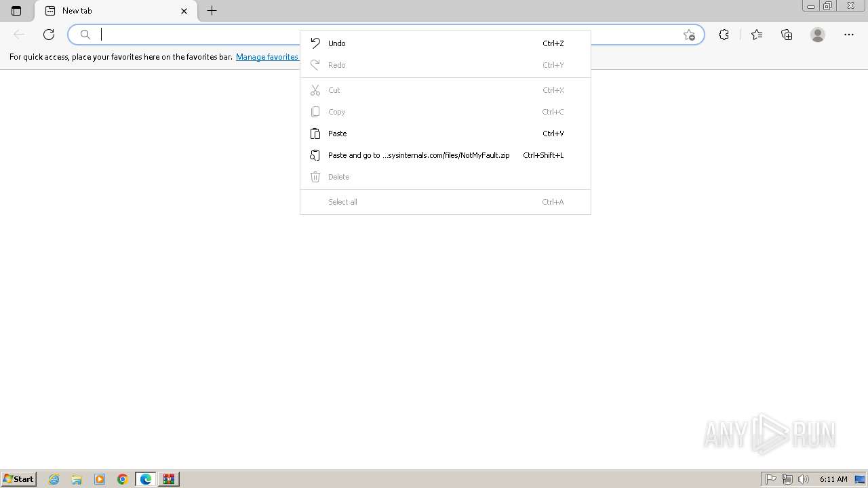Image resolution: width=868 pixels, height=488 pixels.
Task: Open File Explorer folder in taskbar
Action: [77, 479]
